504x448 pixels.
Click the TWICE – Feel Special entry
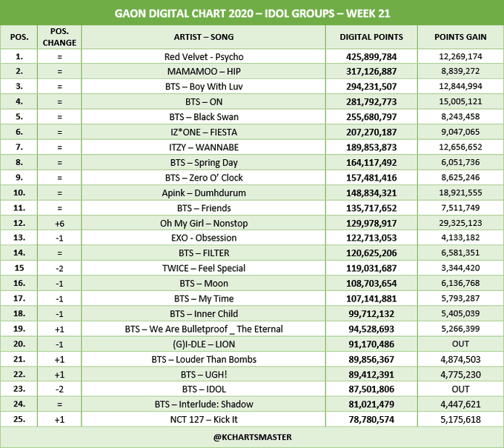[x=204, y=268]
